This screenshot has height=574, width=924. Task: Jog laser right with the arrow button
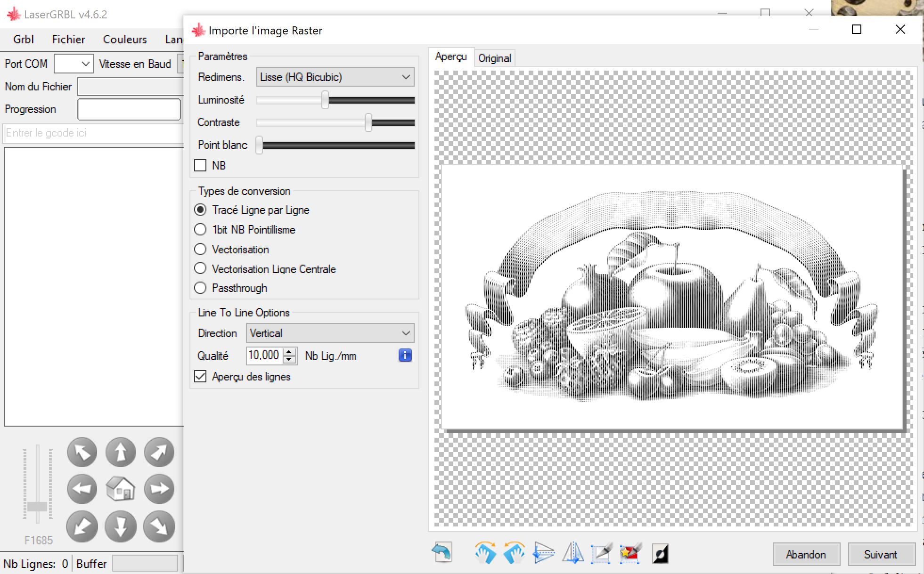159,489
